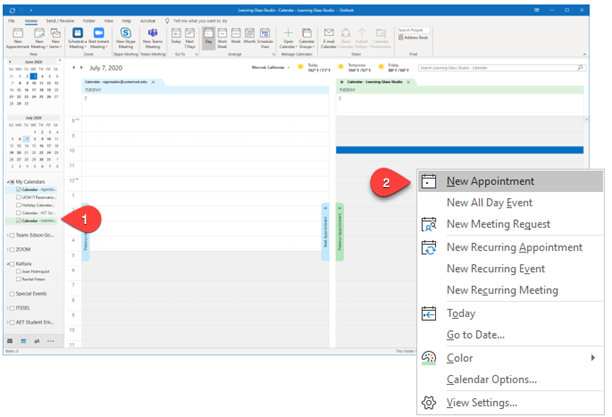Click Zoom Start Instant Meeting icon
The image size is (612, 417).
tap(98, 38)
